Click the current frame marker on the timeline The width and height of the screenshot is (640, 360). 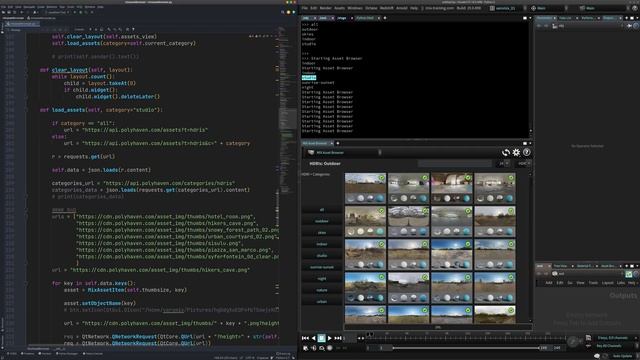coord(369,334)
